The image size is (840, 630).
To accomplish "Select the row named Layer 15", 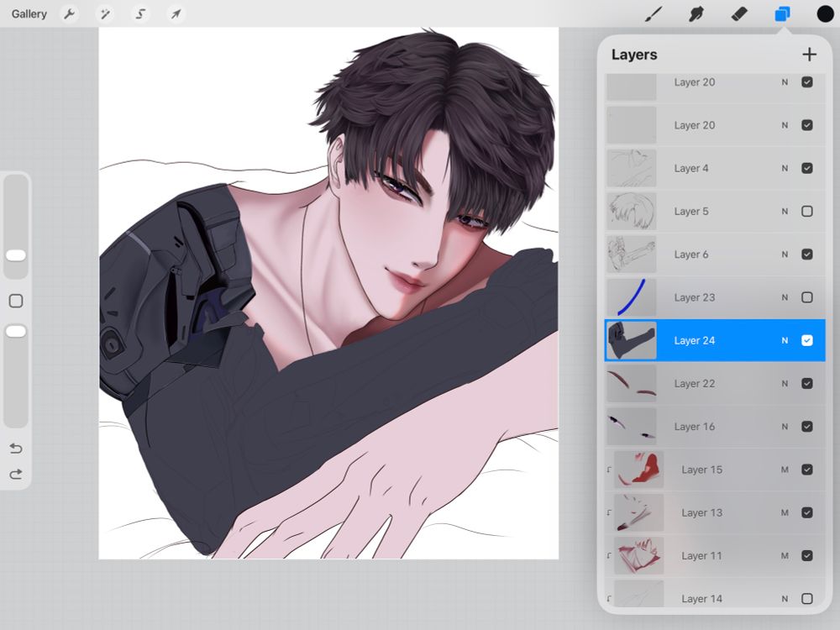I will pyautogui.click(x=715, y=470).
